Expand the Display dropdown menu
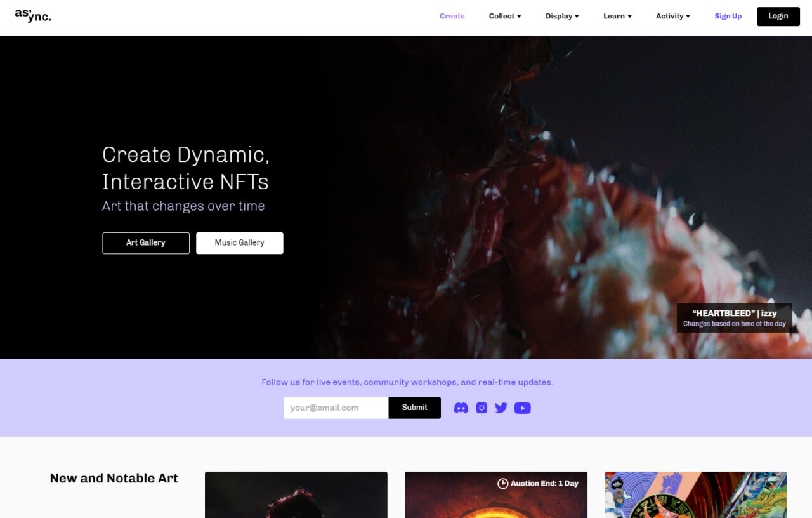812x518 pixels. (562, 17)
